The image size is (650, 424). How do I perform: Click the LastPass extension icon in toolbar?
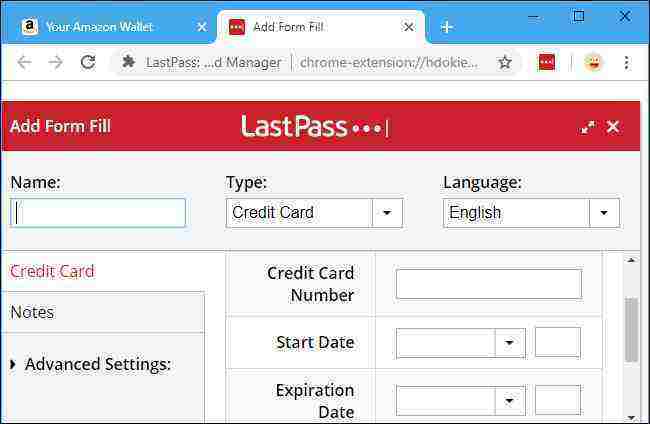click(x=546, y=63)
